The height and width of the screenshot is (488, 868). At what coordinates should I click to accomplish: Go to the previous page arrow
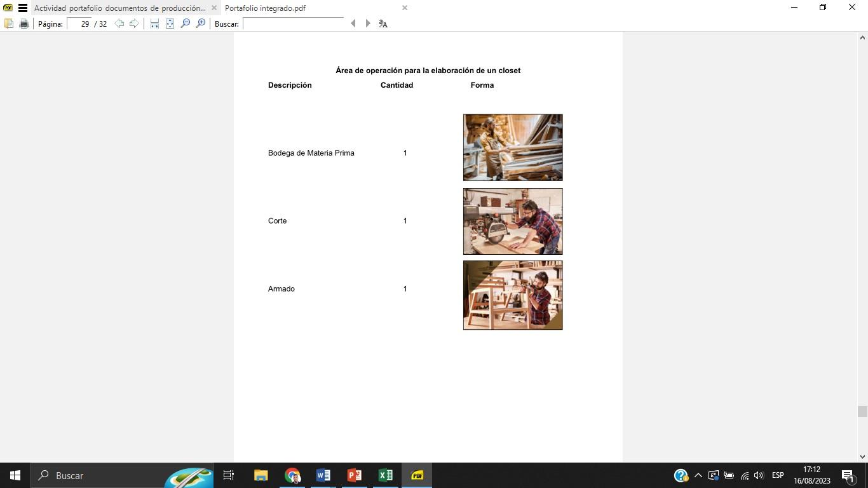click(x=119, y=24)
